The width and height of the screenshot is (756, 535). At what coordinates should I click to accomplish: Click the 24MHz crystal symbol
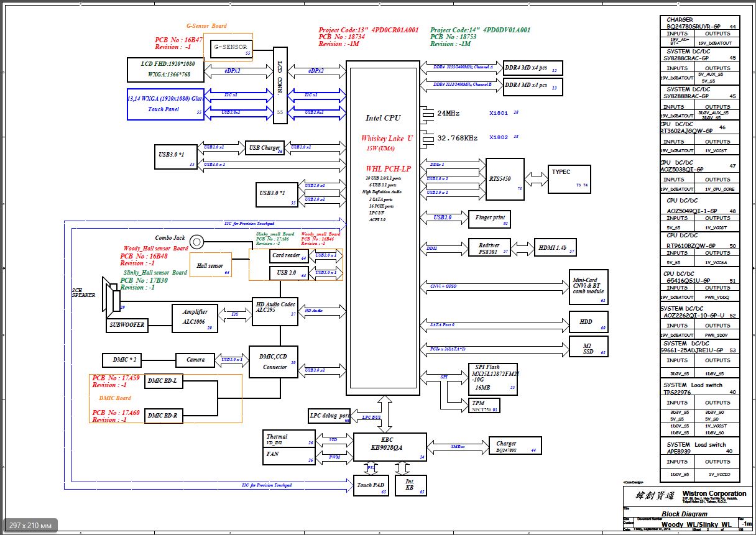(x=428, y=114)
